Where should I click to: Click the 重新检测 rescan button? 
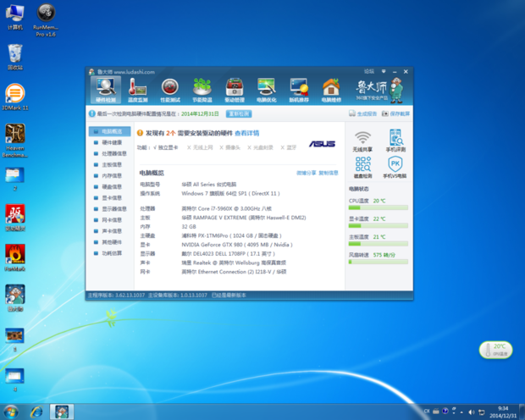click(238, 113)
